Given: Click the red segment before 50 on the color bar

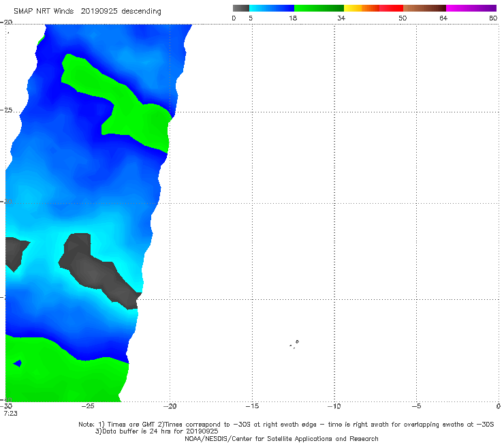Looking at the screenshot, I should click(392, 8).
